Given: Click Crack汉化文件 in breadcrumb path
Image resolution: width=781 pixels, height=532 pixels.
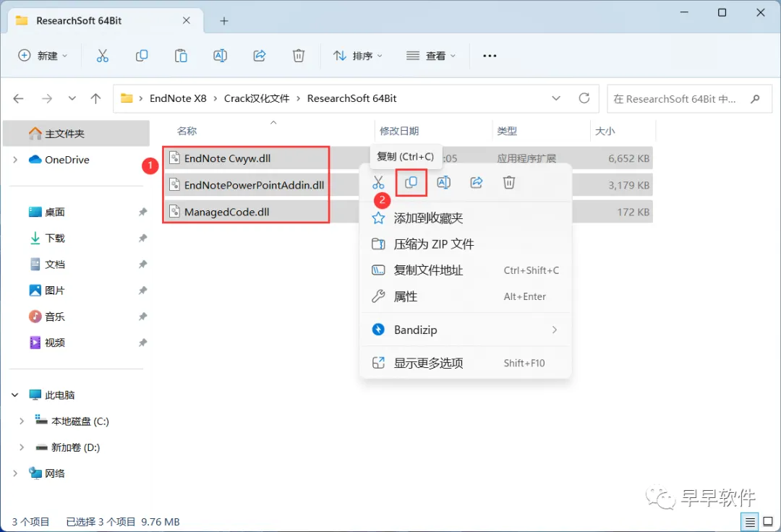Looking at the screenshot, I should click(257, 98).
